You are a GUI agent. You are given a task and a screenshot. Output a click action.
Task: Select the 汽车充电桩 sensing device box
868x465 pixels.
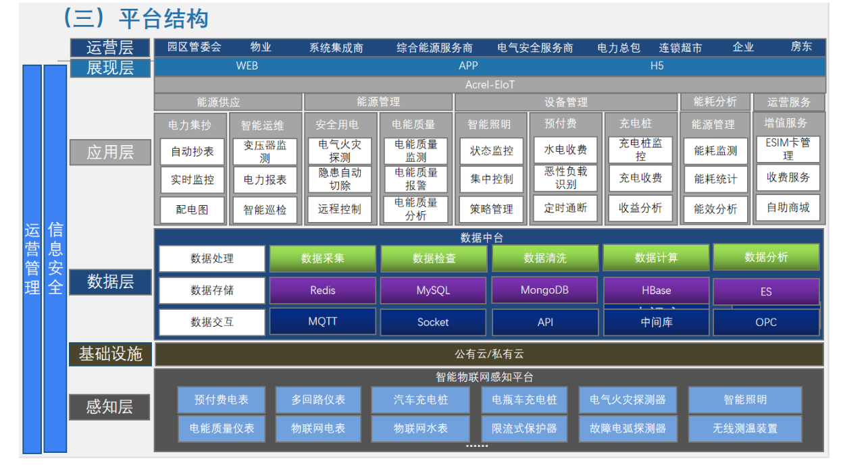421,400
